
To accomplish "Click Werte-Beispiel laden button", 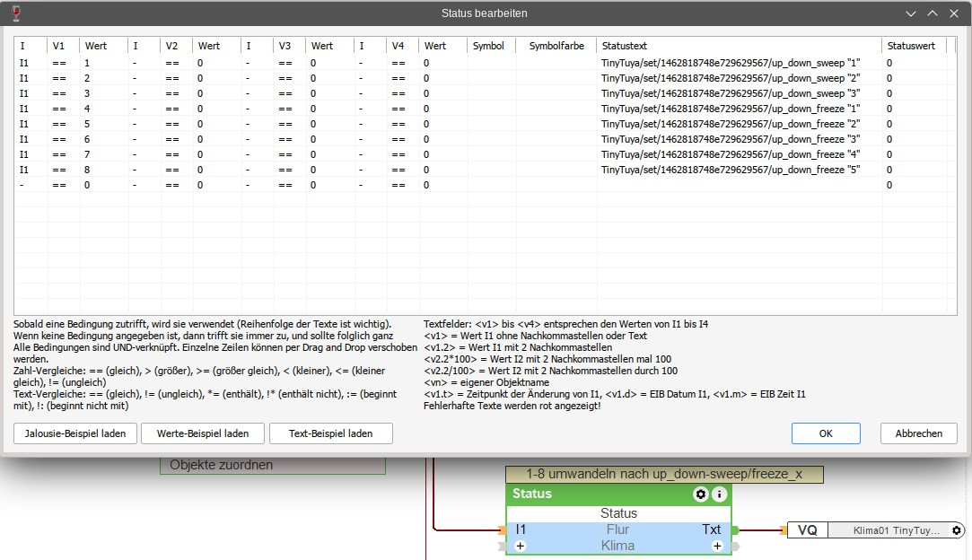I will click(203, 433).
